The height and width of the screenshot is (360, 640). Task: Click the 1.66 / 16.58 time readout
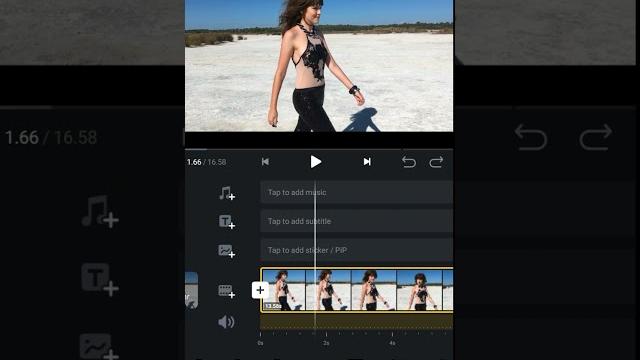(x=207, y=162)
